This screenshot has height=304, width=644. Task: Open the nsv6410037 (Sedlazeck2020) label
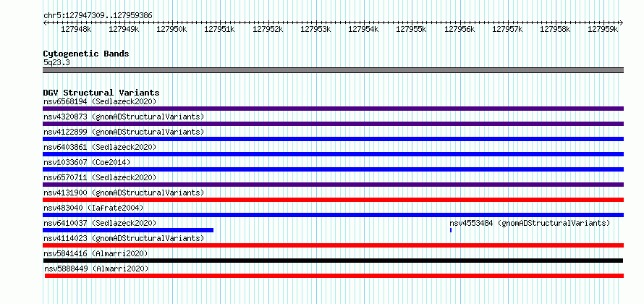coord(100,223)
